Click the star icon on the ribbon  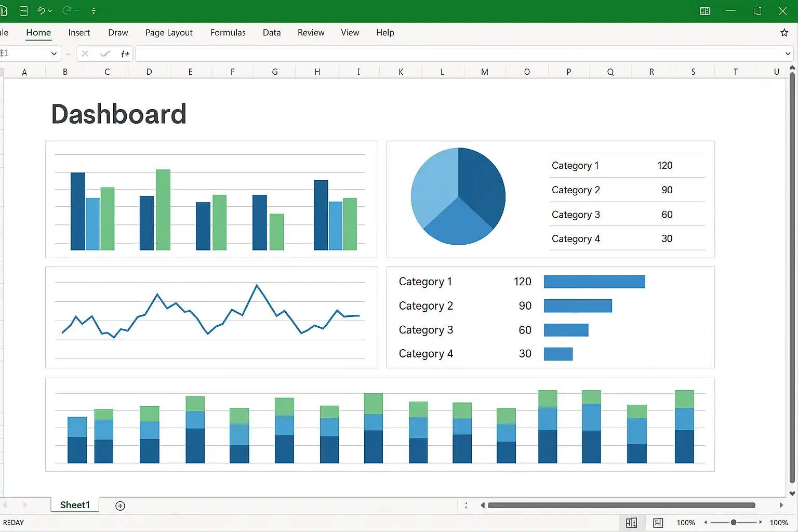[784, 33]
